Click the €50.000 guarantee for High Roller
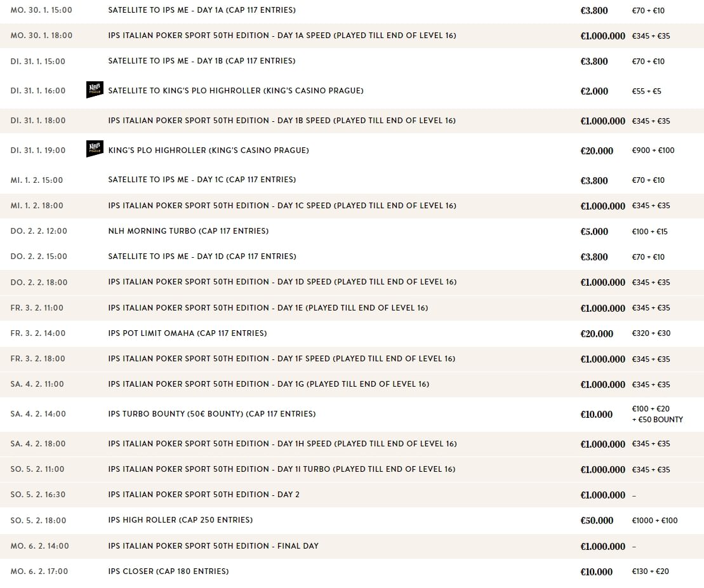 597,521
